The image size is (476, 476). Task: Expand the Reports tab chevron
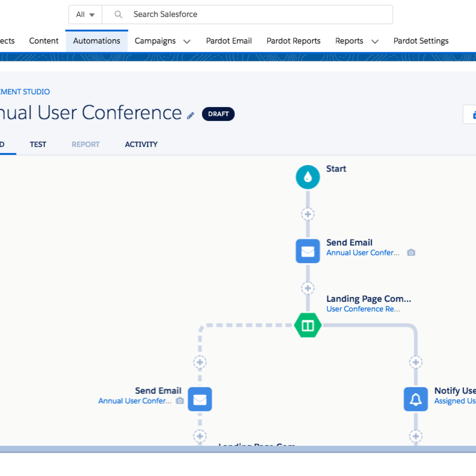tap(375, 41)
